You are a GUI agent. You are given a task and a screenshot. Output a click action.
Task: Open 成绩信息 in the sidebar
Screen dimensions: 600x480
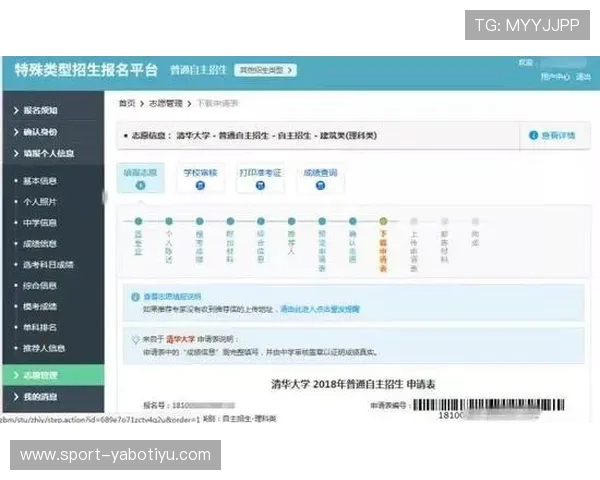tap(40, 244)
